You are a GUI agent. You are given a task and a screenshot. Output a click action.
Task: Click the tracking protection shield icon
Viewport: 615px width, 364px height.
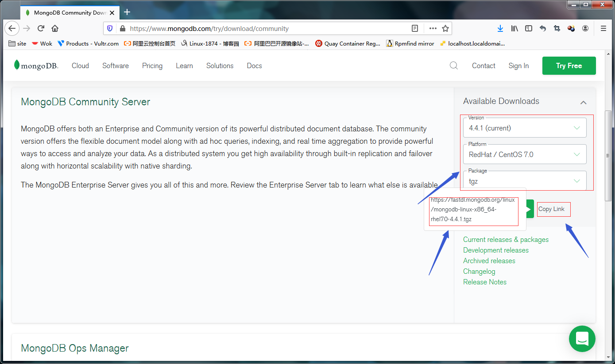(x=110, y=28)
